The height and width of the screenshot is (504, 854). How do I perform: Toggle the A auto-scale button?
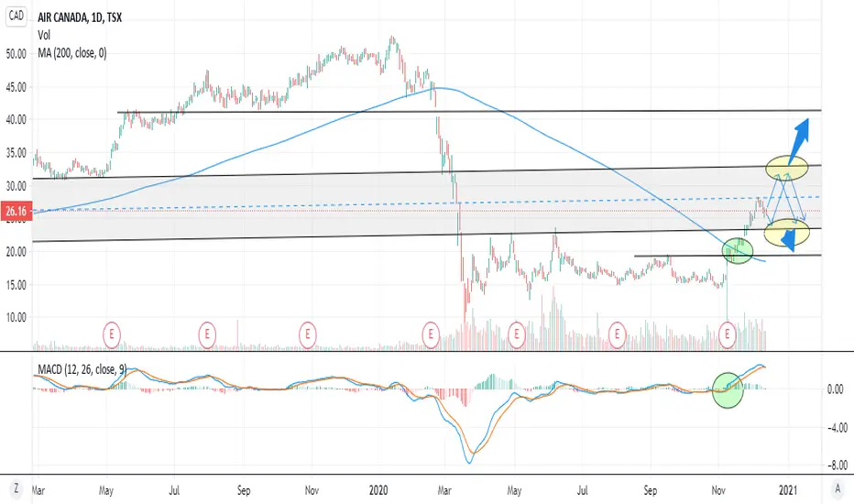(x=838, y=488)
